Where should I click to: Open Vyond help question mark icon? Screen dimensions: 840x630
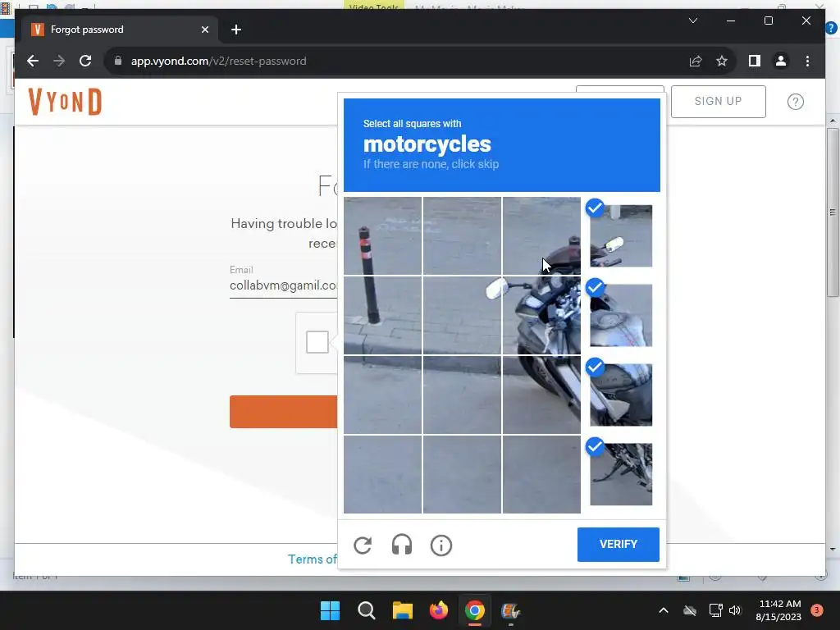point(796,101)
